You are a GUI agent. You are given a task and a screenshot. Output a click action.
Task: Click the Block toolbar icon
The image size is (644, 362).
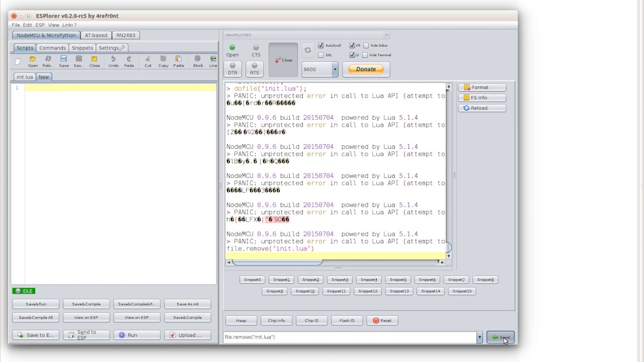click(x=198, y=61)
